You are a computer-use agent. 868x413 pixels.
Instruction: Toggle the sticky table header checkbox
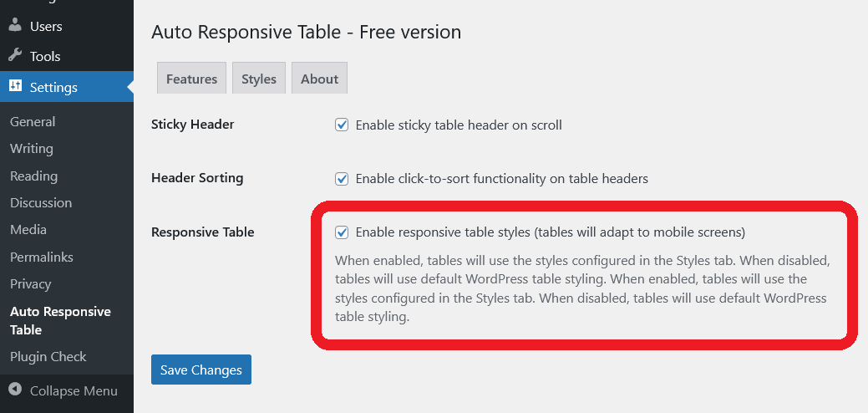pyautogui.click(x=342, y=125)
